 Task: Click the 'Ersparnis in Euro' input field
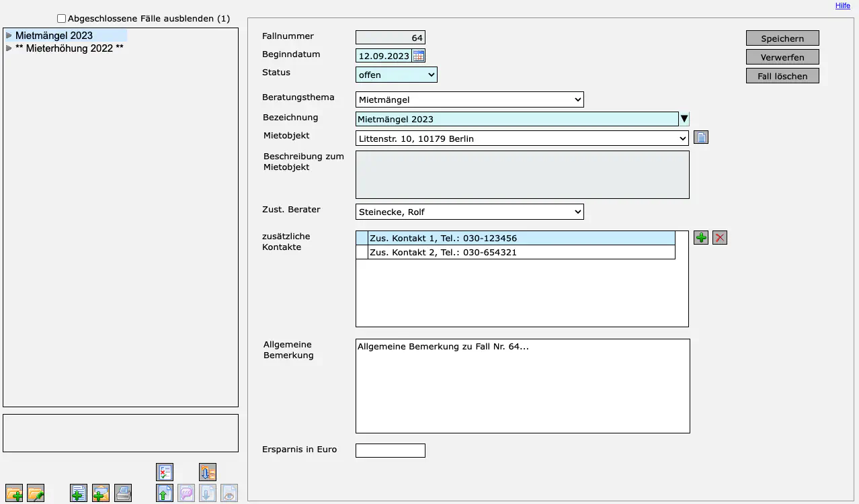(x=390, y=450)
